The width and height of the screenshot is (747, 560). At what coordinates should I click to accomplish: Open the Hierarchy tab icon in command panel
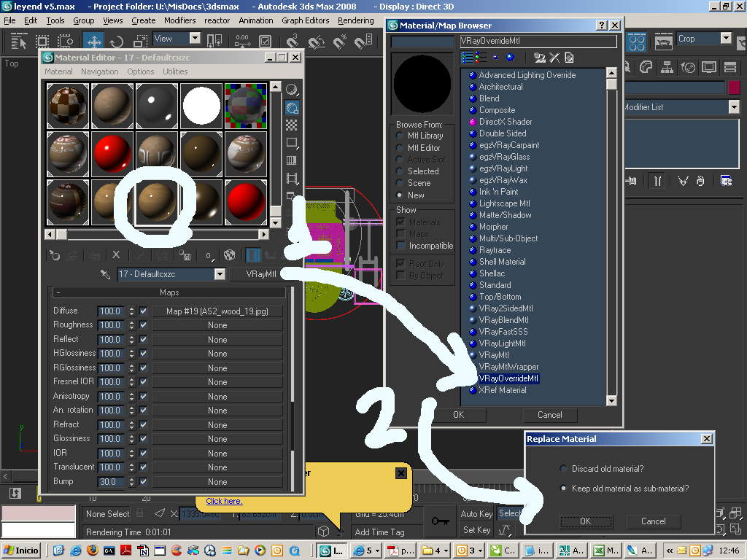[667, 67]
